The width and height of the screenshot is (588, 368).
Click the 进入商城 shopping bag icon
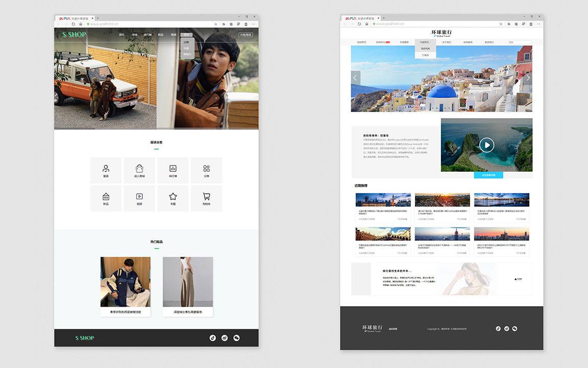tap(139, 169)
